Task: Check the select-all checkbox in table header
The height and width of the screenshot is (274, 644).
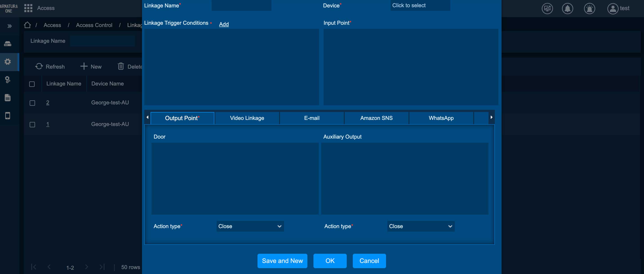Action: [x=32, y=84]
